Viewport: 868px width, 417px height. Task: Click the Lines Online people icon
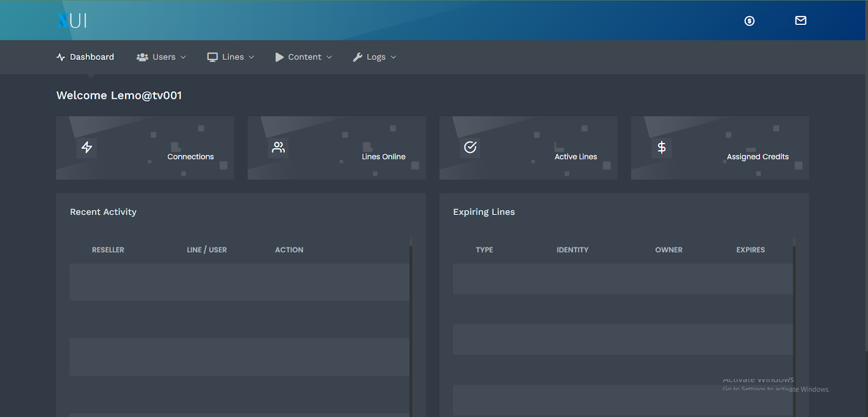pos(278,147)
